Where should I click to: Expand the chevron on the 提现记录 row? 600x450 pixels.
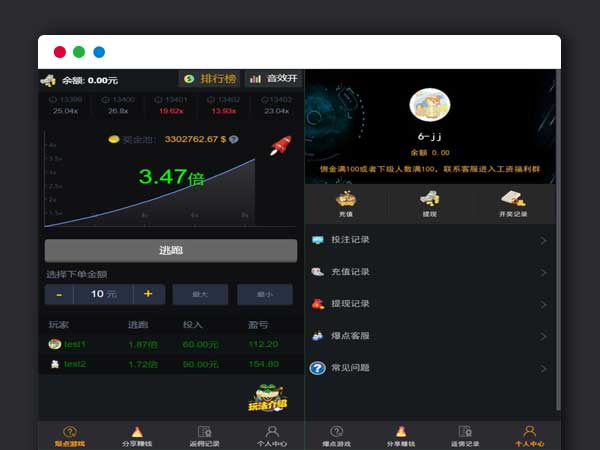tap(543, 305)
